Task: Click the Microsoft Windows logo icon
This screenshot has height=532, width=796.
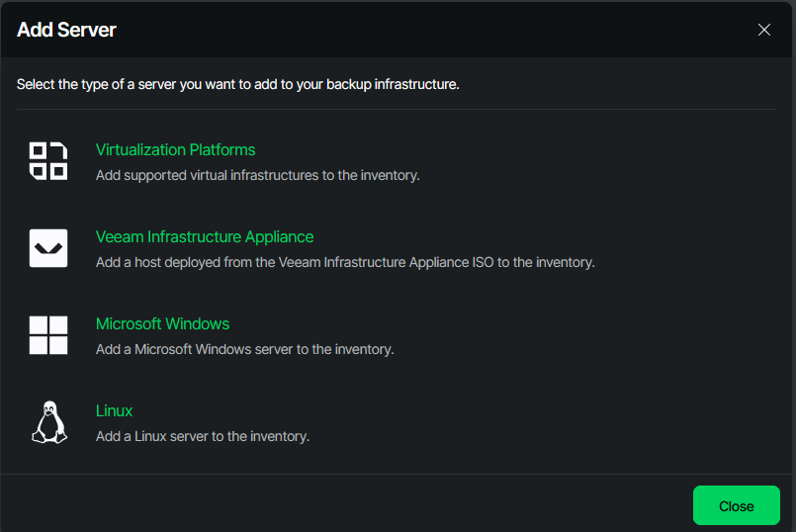Action: pos(47,335)
